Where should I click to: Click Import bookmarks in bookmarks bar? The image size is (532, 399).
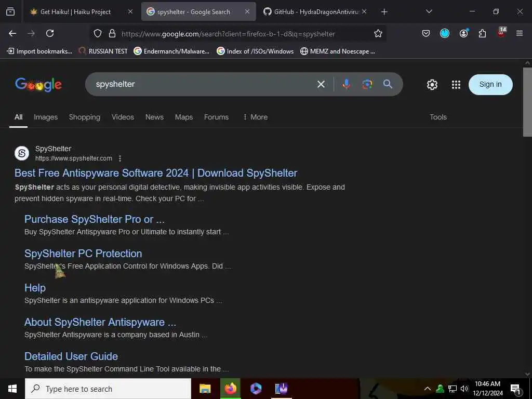click(39, 51)
